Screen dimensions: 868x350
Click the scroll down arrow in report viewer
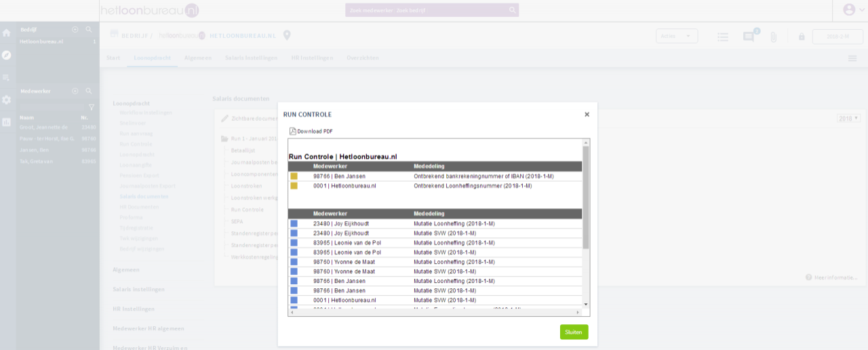point(587,304)
